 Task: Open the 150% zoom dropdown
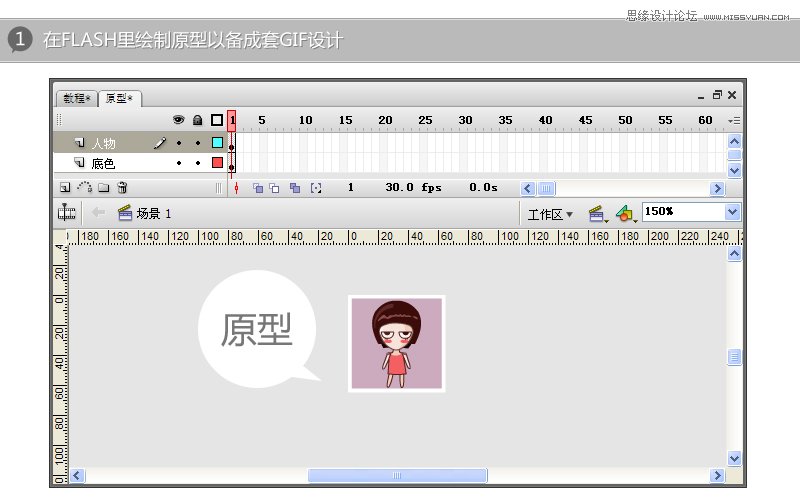click(x=732, y=212)
